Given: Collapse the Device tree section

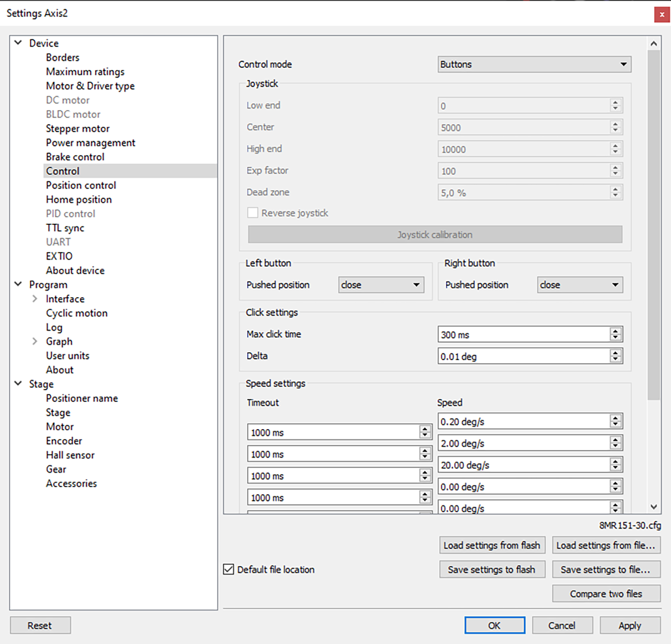Looking at the screenshot, I should click(x=18, y=43).
